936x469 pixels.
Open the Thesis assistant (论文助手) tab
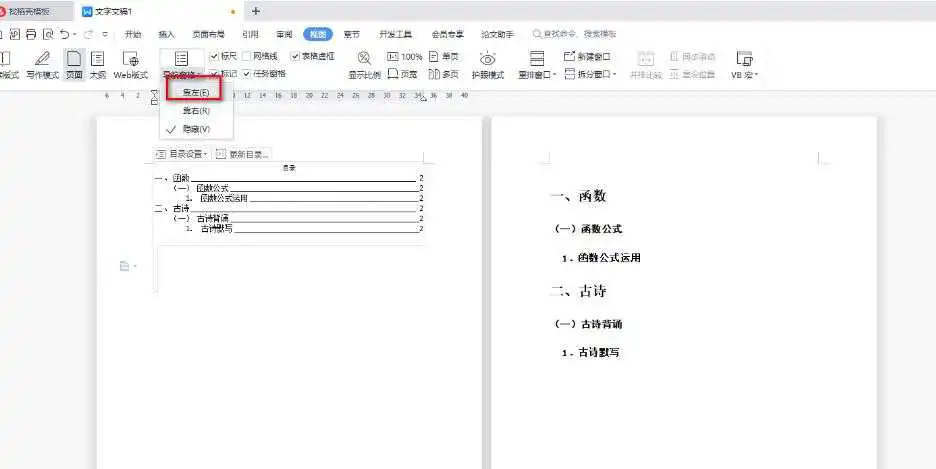[497, 35]
